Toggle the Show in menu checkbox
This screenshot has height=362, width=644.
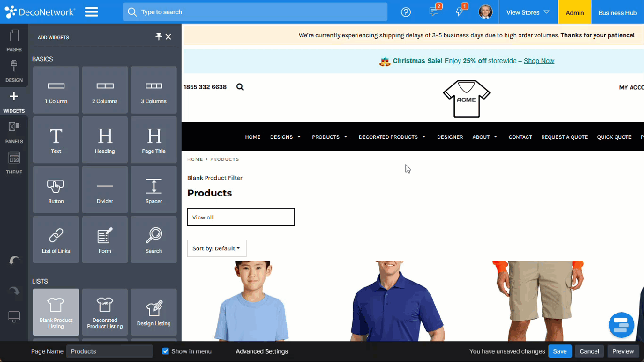coord(165,351)
